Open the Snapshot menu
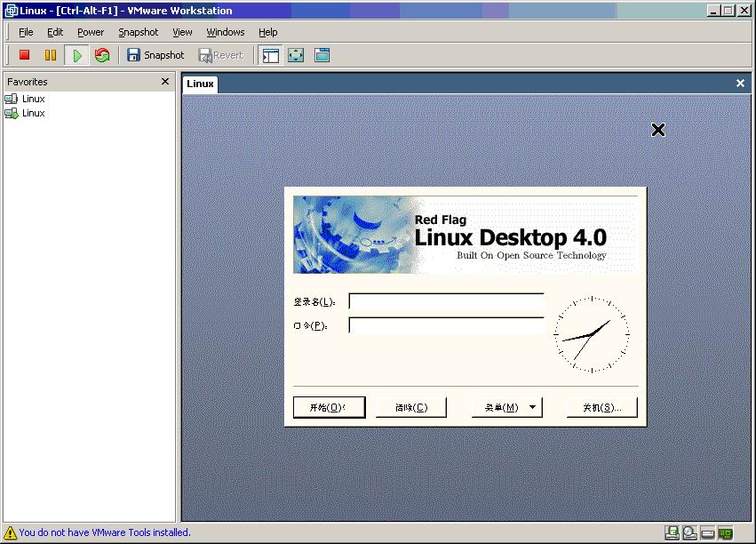756x544 pixels. tap(139, 32)
